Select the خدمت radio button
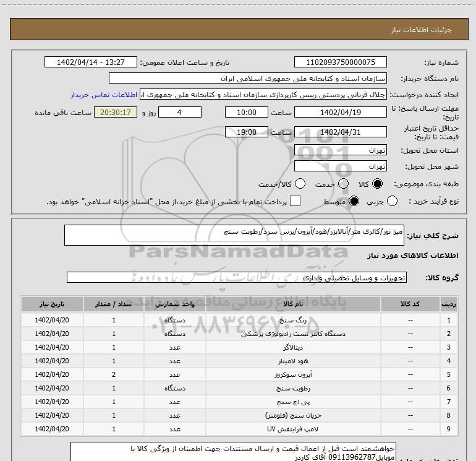 [343, 184]
